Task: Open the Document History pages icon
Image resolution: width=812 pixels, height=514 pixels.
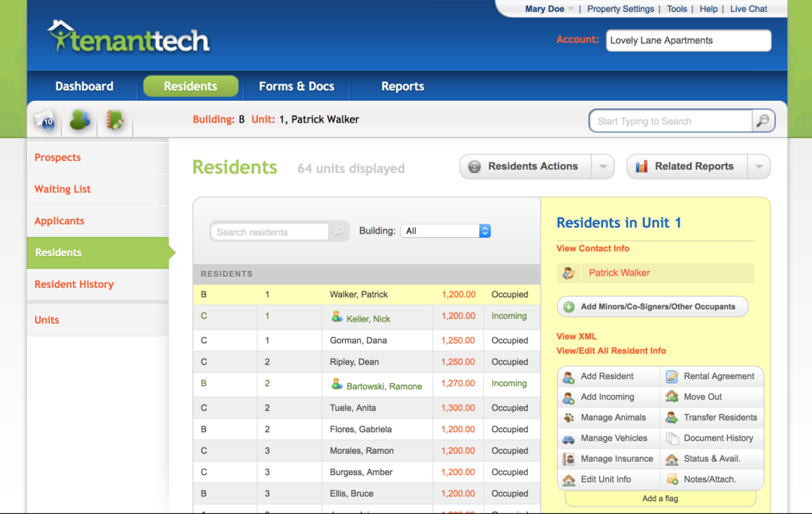Action: pos(673,438)
